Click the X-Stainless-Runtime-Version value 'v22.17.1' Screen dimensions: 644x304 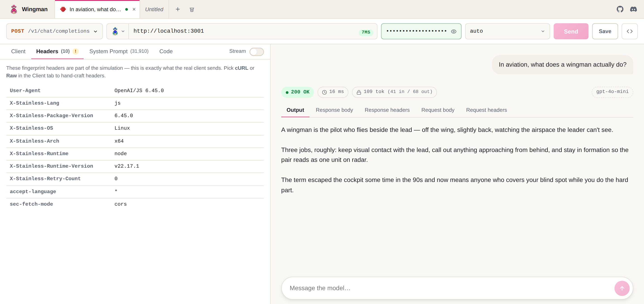coord(127,166)
